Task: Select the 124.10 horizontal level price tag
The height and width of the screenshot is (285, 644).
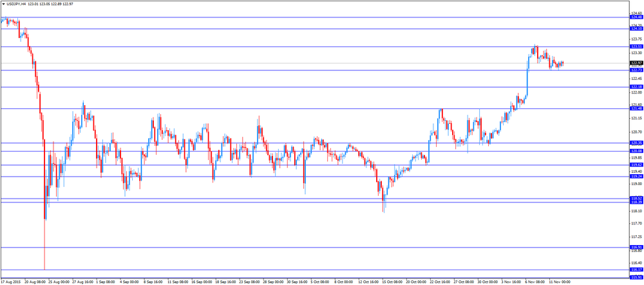Action: click(x=637, y=29)
